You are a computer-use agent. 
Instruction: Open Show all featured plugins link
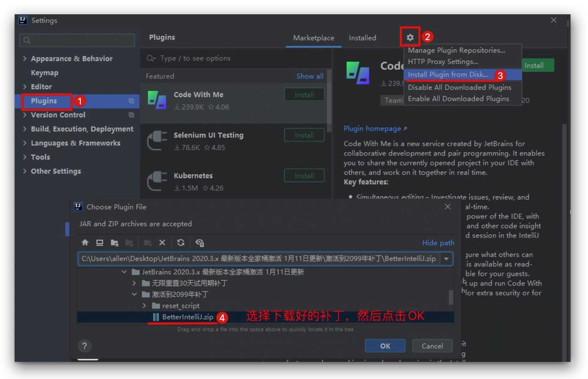(310, 76)
